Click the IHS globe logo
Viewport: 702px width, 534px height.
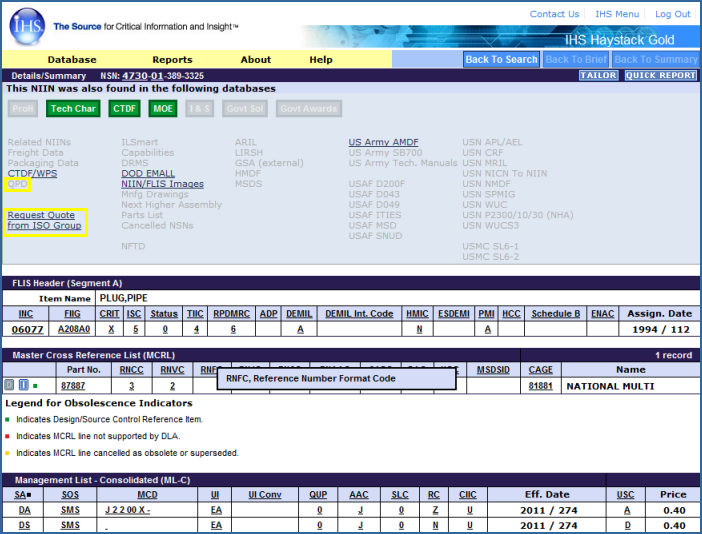tap(27, 26)
